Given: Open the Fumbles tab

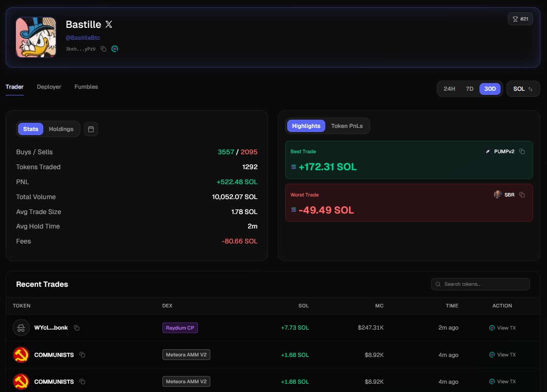Looking at the screenshot, I should point(86,87).
